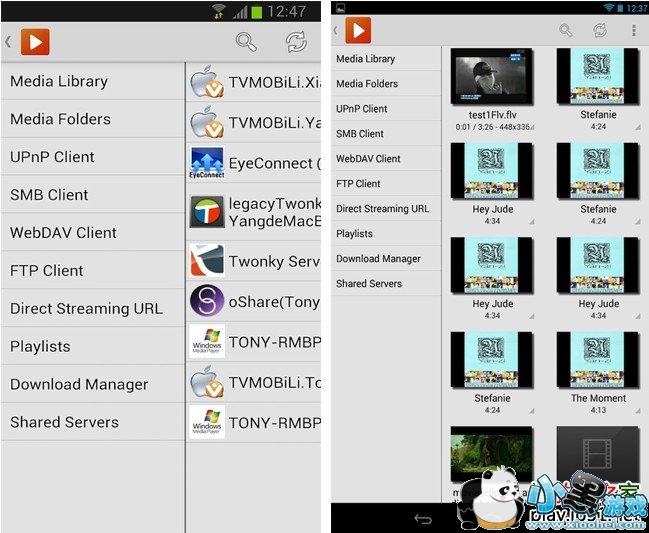Open the three-dot overflow menu, right screen
Viewport: 649px width, 533px height.
634,30
